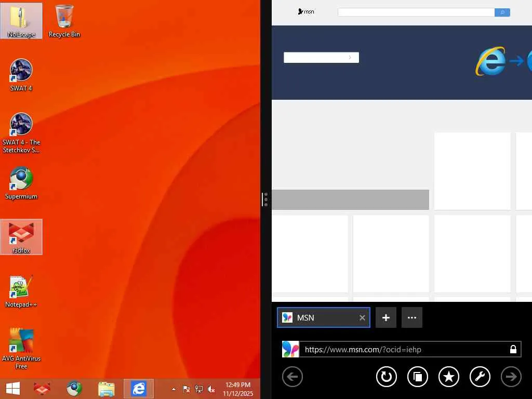This screenshot has width=532, height=399.
Task: Open the Notepad++ desktop shortcut
Action: pyautogui.click(x=21, y=291)
